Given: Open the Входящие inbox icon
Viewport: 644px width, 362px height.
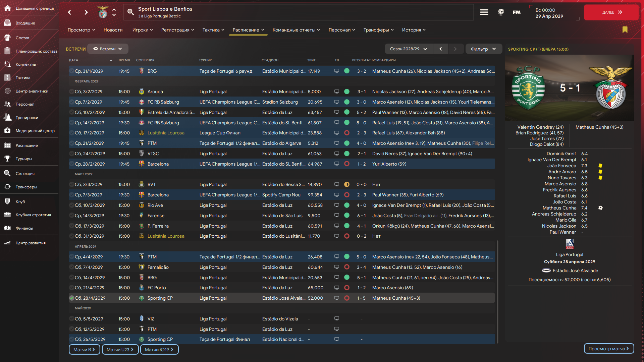Looking at the screenshot, I should tap(7, 23).
